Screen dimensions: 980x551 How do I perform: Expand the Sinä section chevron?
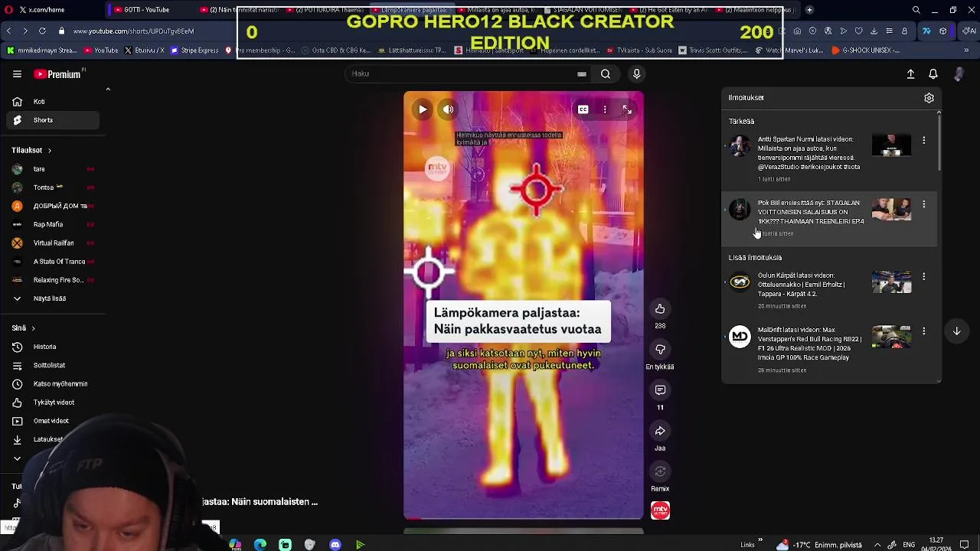click(33, 328)
